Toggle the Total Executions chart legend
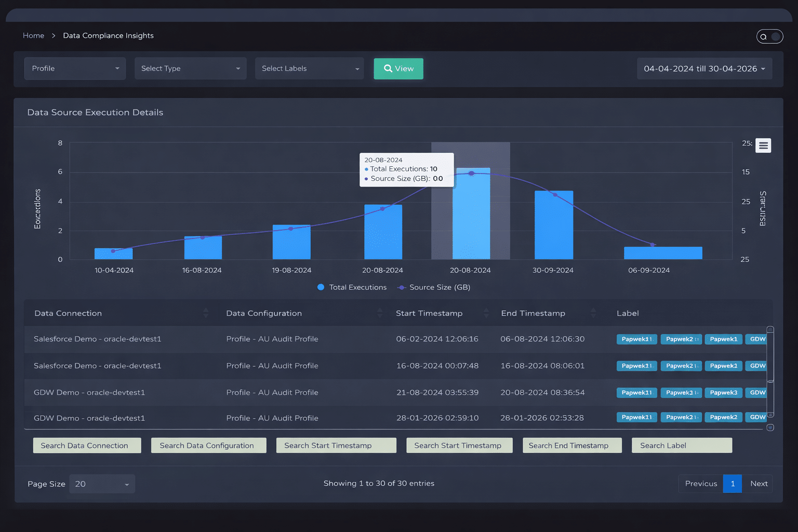 point(351,287)
